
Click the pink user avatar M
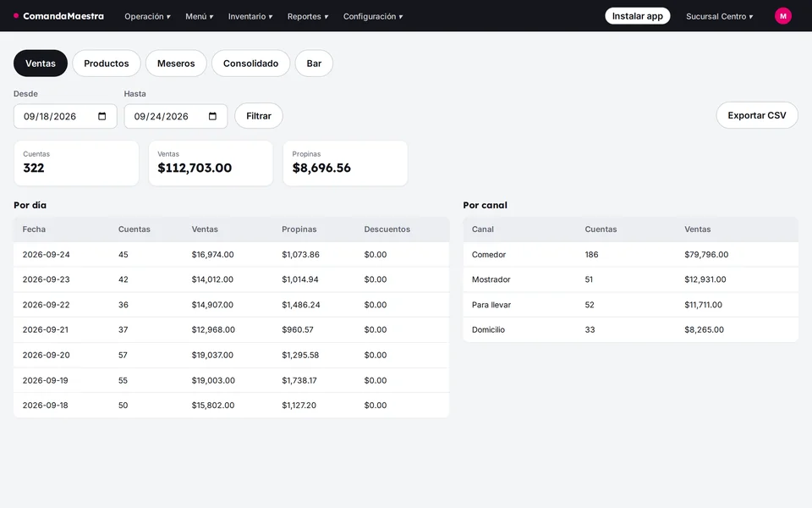pyautogui.click(x=782, y=16)
